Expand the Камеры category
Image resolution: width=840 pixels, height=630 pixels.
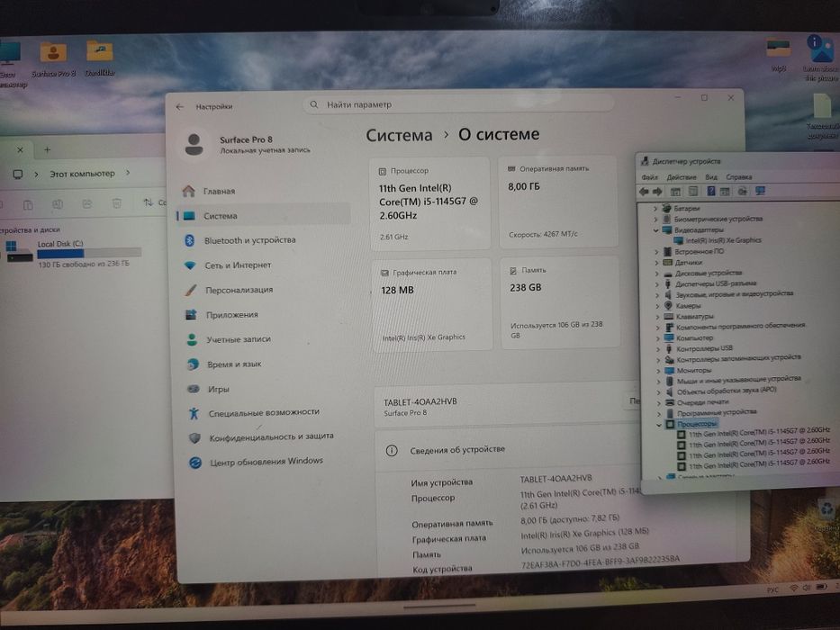click(x=658, y=306)
